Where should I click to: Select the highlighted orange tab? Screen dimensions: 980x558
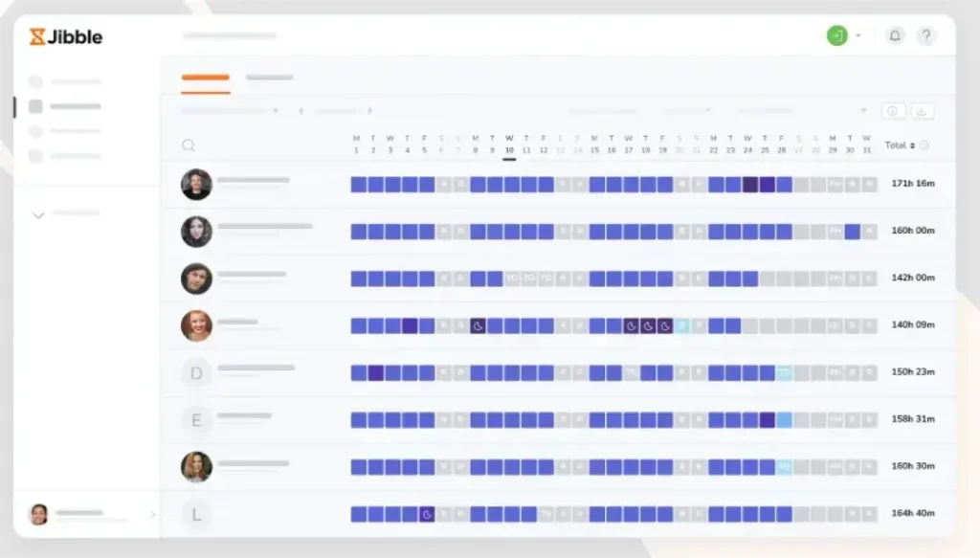click(203, 77)
